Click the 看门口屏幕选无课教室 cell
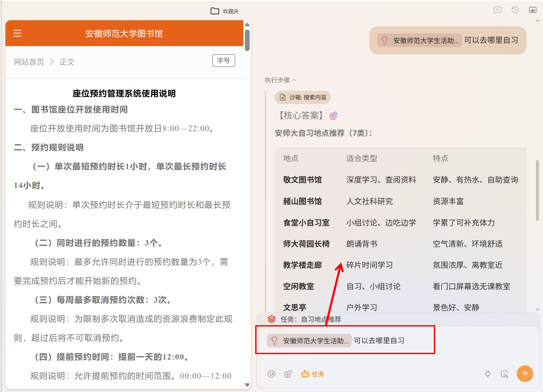 (x=471, y=286)
